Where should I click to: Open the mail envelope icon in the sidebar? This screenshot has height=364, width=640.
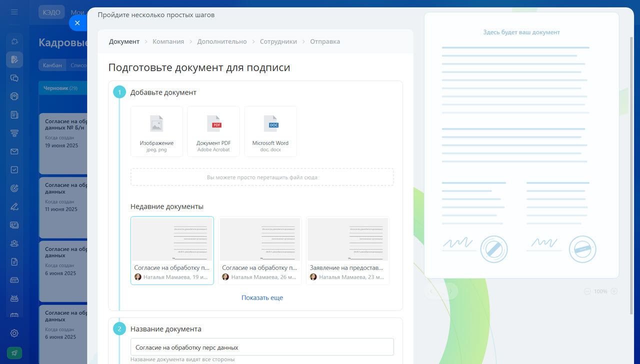(14, 151)
